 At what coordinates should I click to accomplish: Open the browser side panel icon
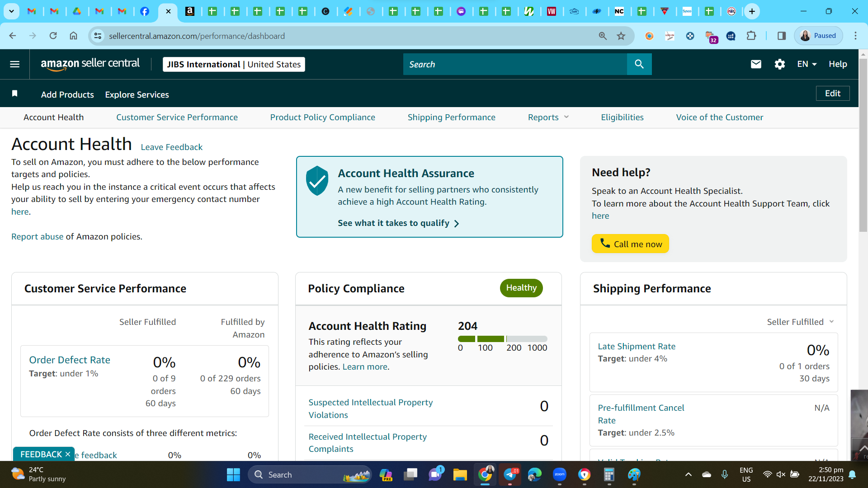782,36
